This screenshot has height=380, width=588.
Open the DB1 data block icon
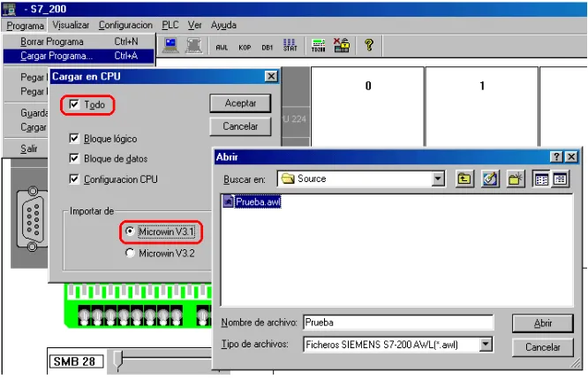(267, 48)
